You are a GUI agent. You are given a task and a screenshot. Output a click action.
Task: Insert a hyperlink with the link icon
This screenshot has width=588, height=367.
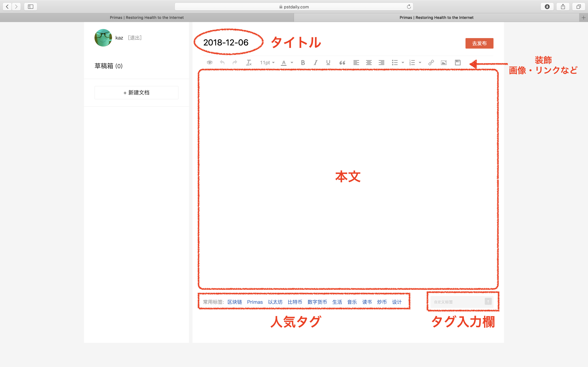pos(431,63)
